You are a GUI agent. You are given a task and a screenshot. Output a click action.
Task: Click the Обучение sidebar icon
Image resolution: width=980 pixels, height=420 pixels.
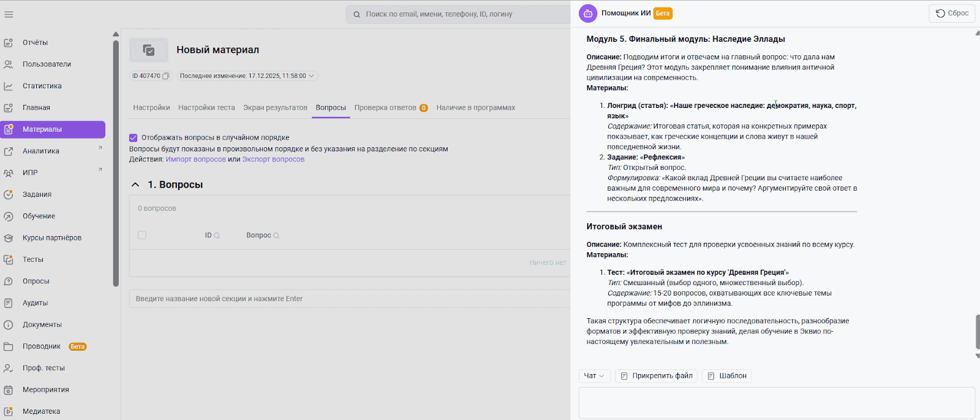(x=9, y=216)
